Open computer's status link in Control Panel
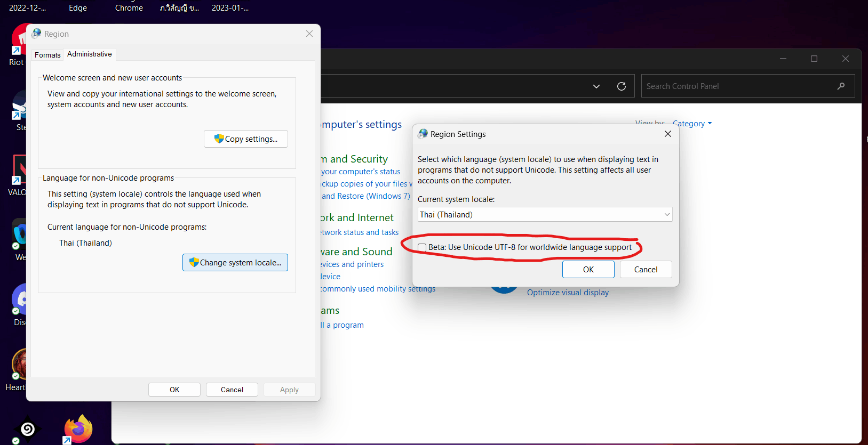Screen dimensions: 868x445 [361, 171]
